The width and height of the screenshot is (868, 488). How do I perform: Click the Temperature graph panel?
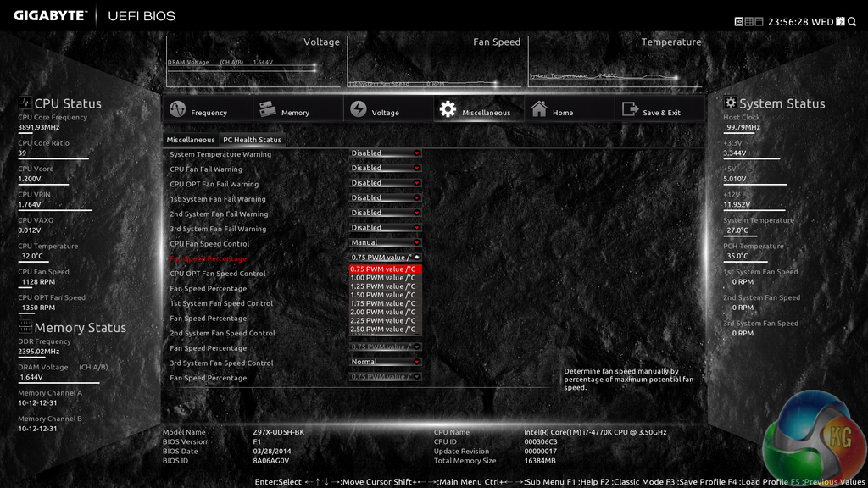click(615, 62)
